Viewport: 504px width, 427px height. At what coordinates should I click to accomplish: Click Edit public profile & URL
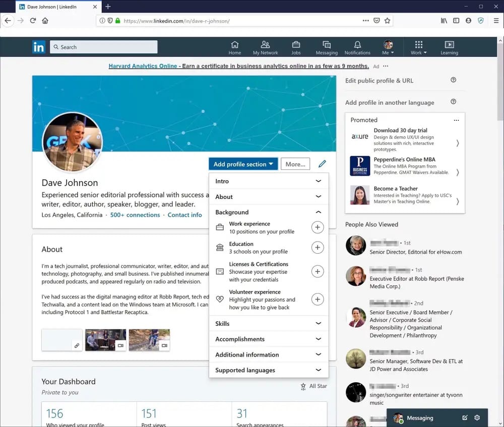pyautogui.click(x=379, y=81)
